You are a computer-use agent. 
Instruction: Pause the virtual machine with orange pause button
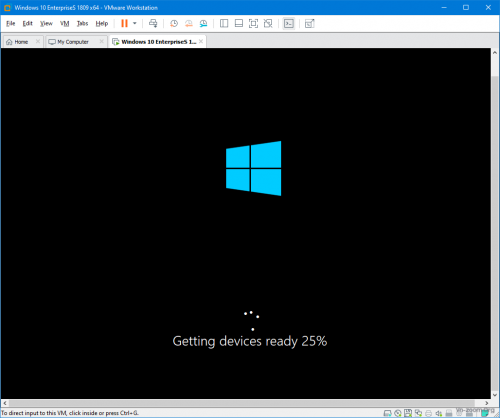124,23
